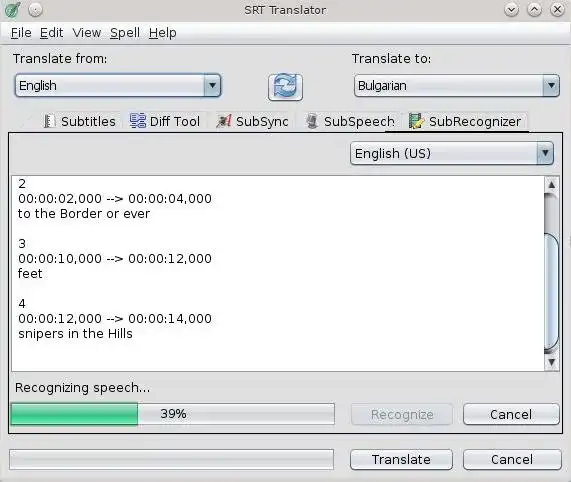This screenshot has height=482, width=571.
Task: Click the Diff Tool tab icon
Action: (138, 121)
